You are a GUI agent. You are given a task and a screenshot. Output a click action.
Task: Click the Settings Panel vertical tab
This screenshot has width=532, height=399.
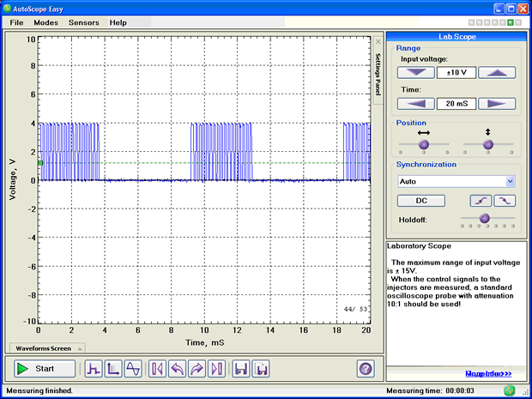[x=378, y=75]
